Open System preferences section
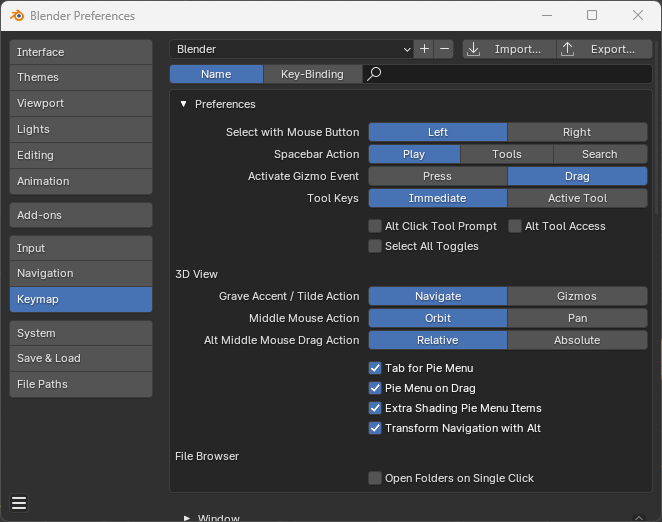This screenshot has width=662, height=522. 81,333
